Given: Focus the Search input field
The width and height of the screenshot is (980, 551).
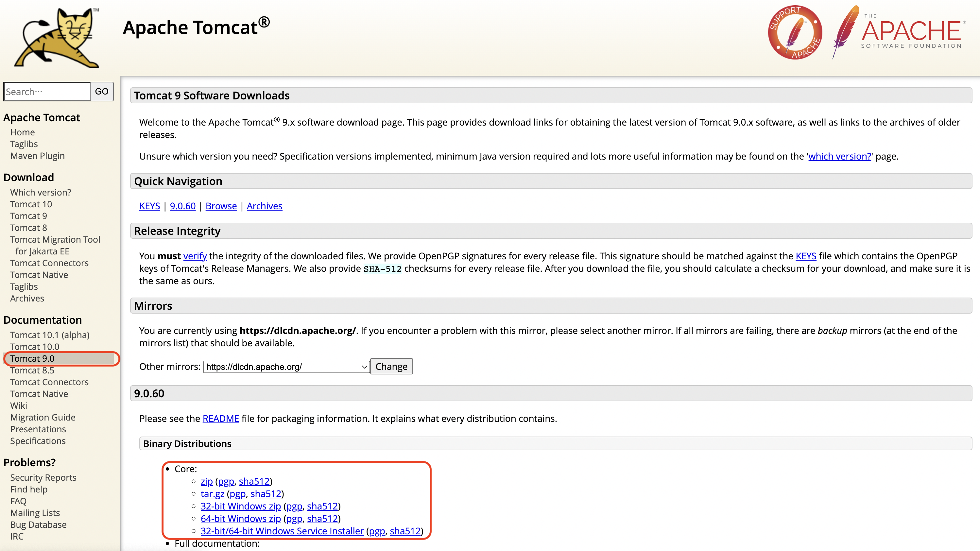Looking at the screenshot, I should 46,92.
